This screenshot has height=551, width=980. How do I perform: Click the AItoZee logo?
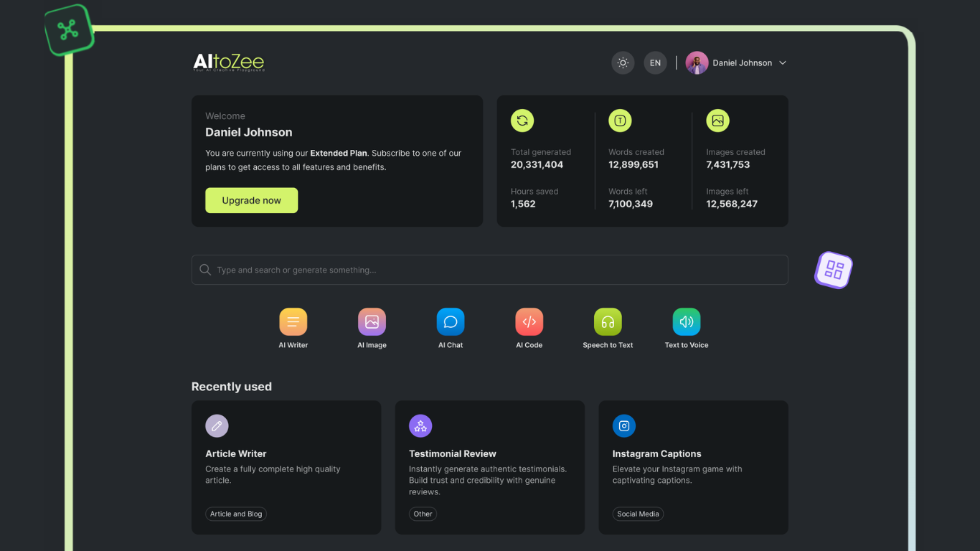227,62
